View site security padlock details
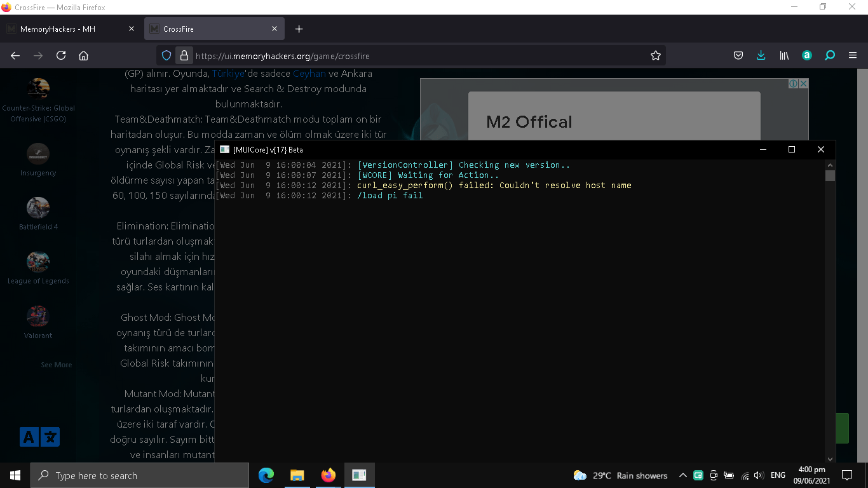 (x=184, y=56)
